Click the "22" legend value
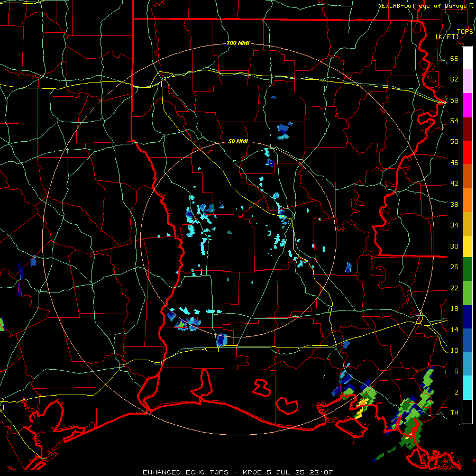This screenshot has width=476, height=476. pos(454,288)
